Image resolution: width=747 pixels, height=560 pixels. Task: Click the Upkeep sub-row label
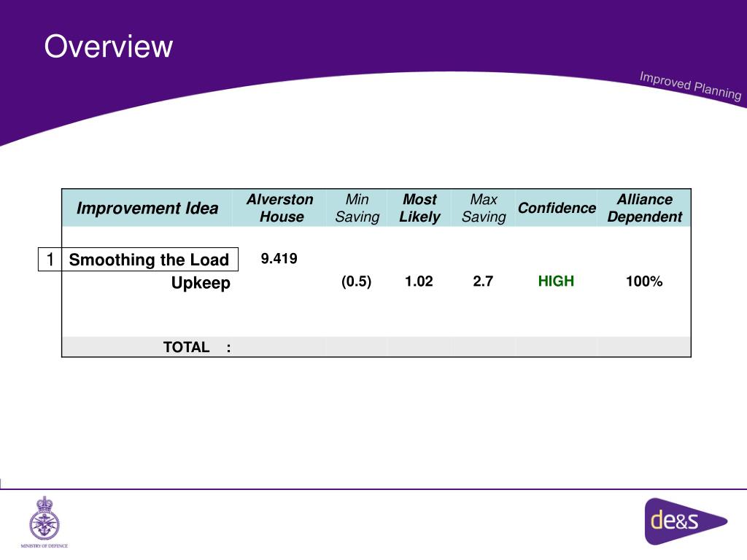pos(201,283)
